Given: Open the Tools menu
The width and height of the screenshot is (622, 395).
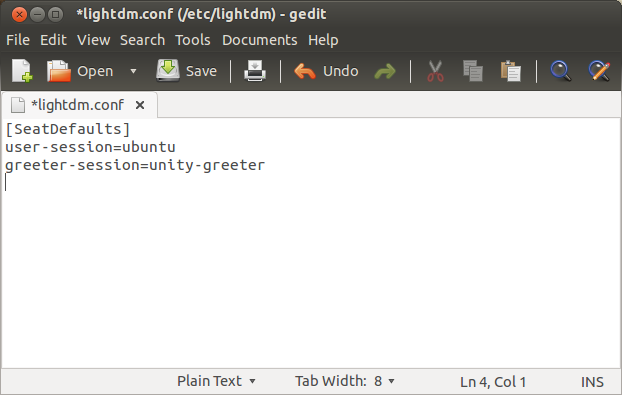Looking at the screenshot, I should coord(193,40).
